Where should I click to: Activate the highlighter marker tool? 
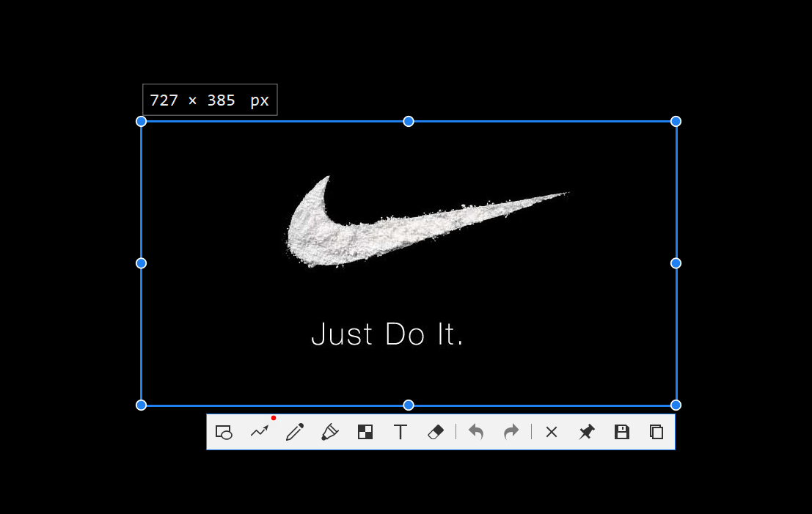coord(330,432)
